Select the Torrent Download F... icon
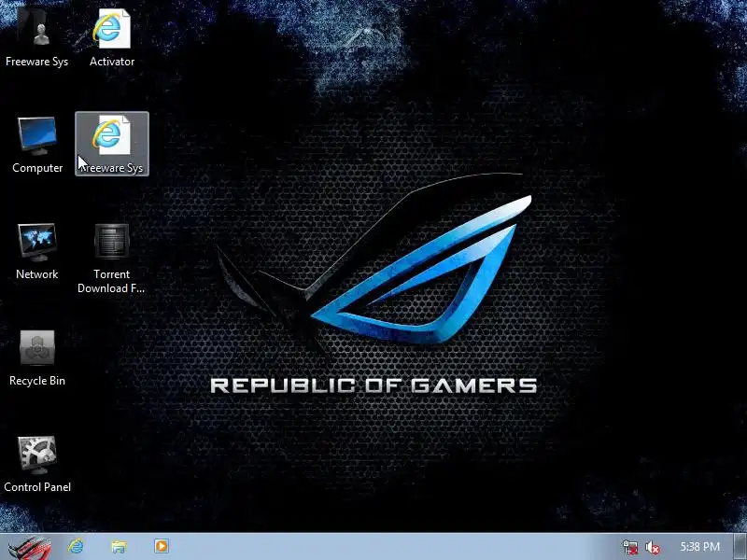The width and height of the screenshot is (747, 560). tap(111, 259)
